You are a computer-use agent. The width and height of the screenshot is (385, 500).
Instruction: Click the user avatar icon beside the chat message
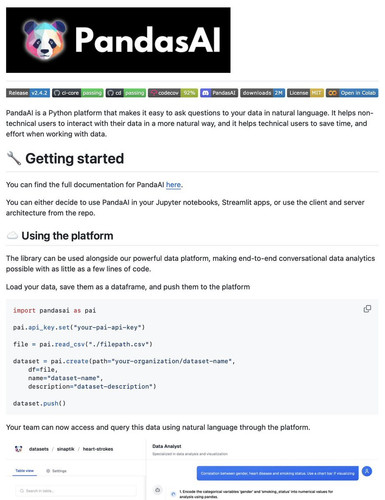coord(367,471)
